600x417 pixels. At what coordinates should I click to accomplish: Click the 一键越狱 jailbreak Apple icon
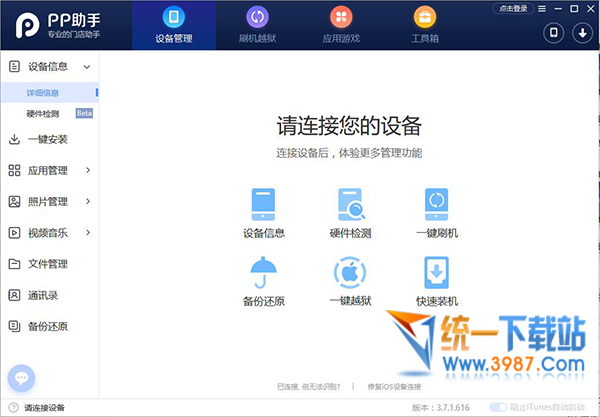point(350,272)
